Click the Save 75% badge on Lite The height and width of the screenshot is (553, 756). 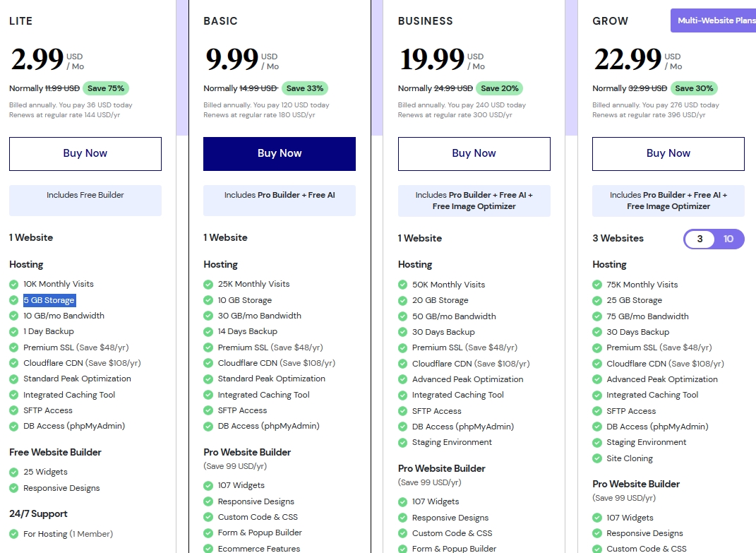pos(106,88)
